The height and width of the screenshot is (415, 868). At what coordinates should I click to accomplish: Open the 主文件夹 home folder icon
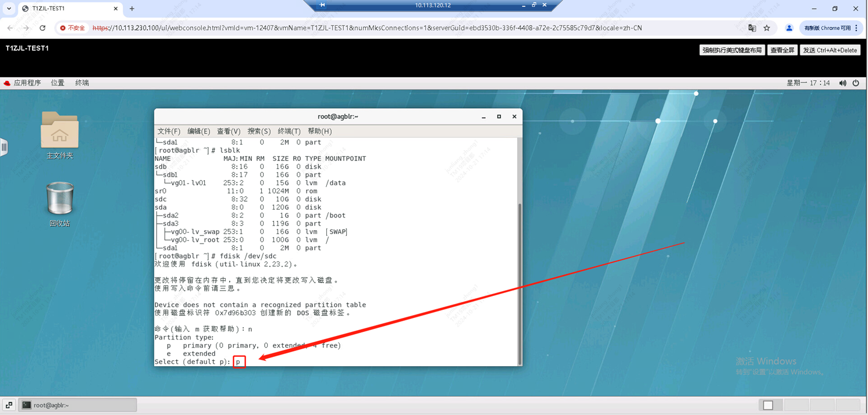(59, 131)
